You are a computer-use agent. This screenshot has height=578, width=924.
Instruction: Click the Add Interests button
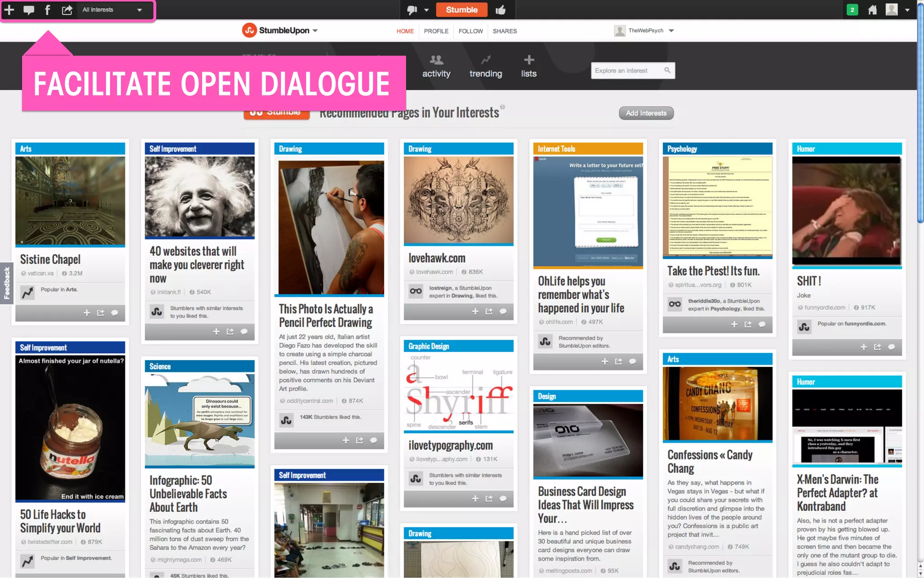tap(646, 113)
